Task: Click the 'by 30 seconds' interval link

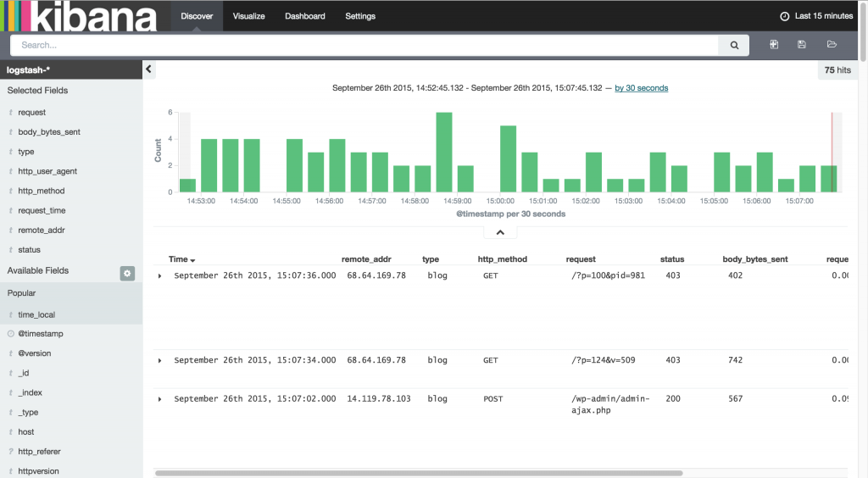Action: 641,88
